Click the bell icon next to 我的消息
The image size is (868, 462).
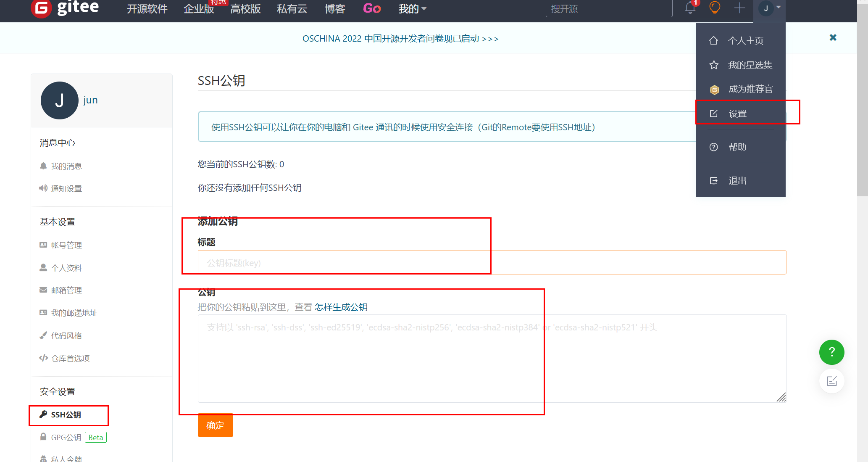[43, 166]
